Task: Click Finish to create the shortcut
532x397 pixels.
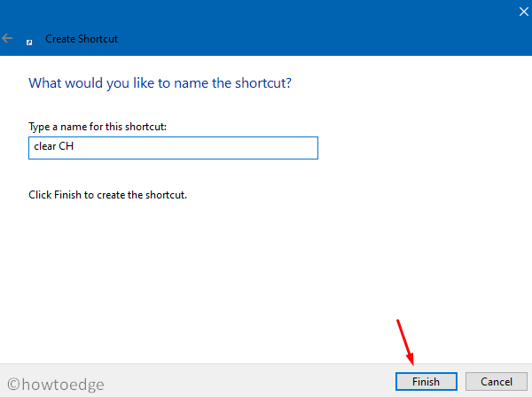Action: 426,382
